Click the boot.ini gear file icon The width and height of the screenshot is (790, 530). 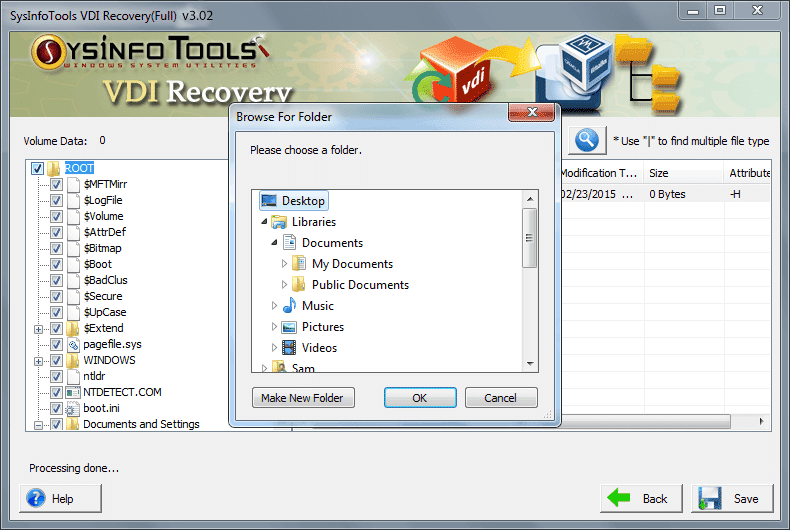pos(74,409)
